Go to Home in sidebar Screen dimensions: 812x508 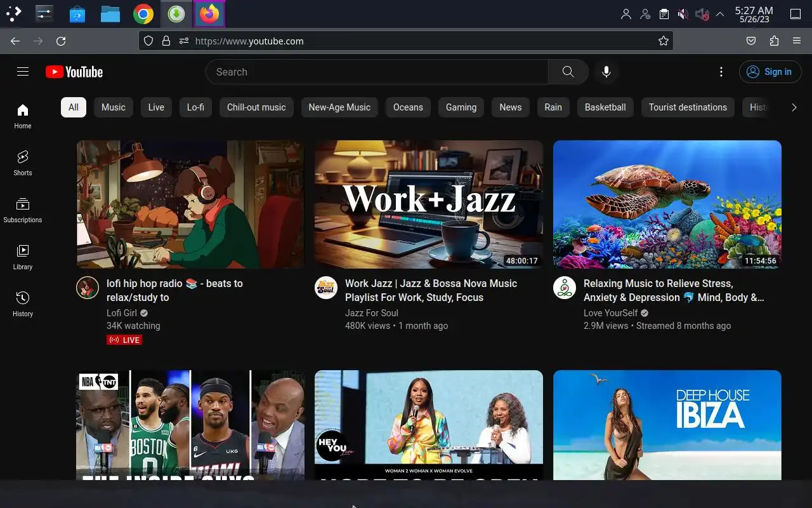pyautogui.click(x=23, y=116)
